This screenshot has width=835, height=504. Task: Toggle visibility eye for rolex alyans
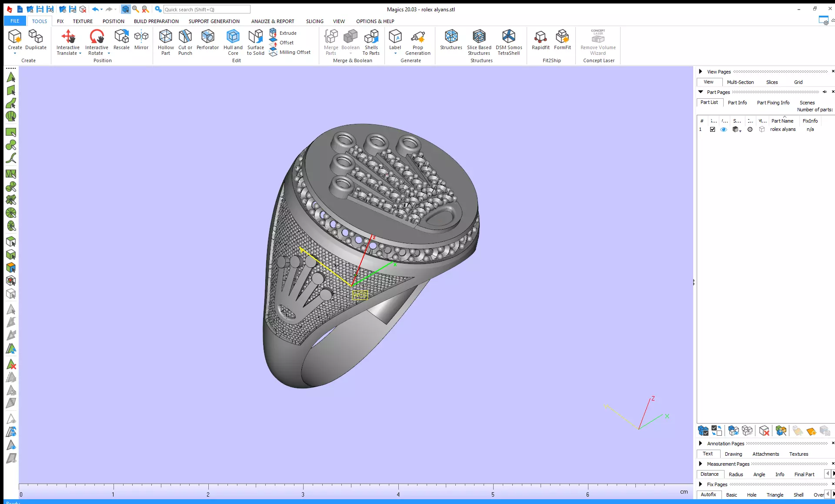pos(724,130)
